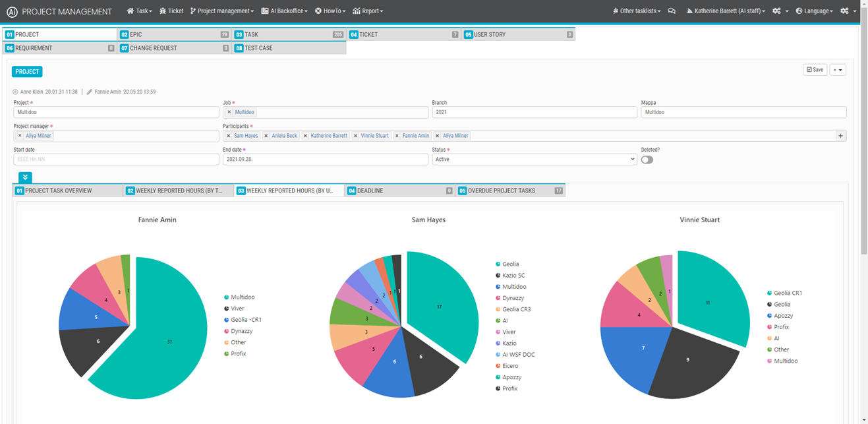Open the Report dropdown menu
This screenshot has width=868, height=424.
[368, 11]
